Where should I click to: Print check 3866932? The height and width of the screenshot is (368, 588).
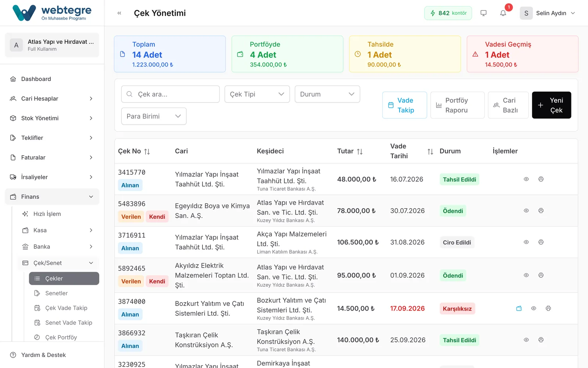(541, 340)
